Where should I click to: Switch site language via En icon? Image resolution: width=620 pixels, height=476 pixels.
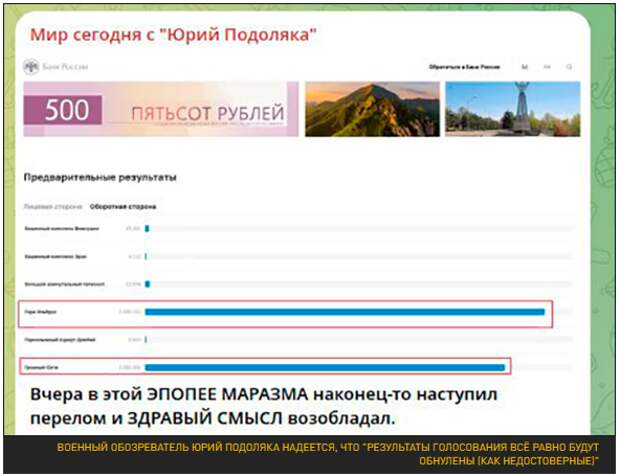tap(547, 67)
